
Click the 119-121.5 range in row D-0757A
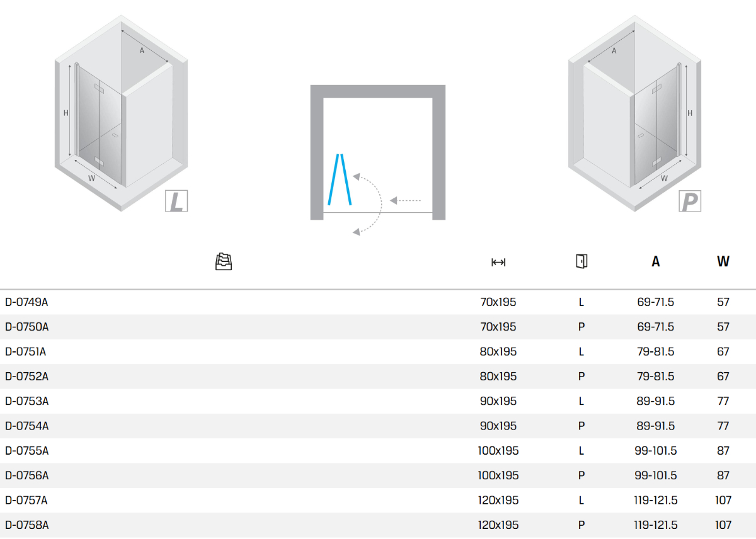pyautogui.click(x=656, y=501)
